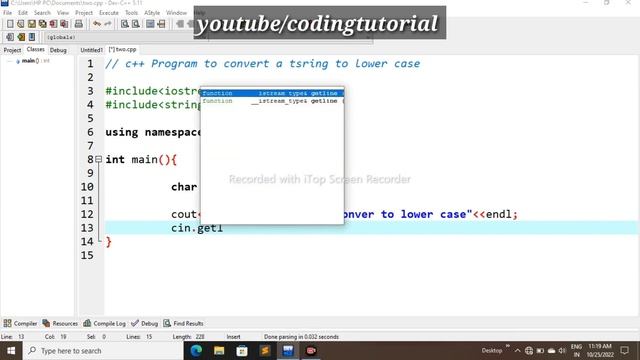The image size is (640, 360).
Task: Click 'Done parsing' status bar message
Action: pos(301,337)
